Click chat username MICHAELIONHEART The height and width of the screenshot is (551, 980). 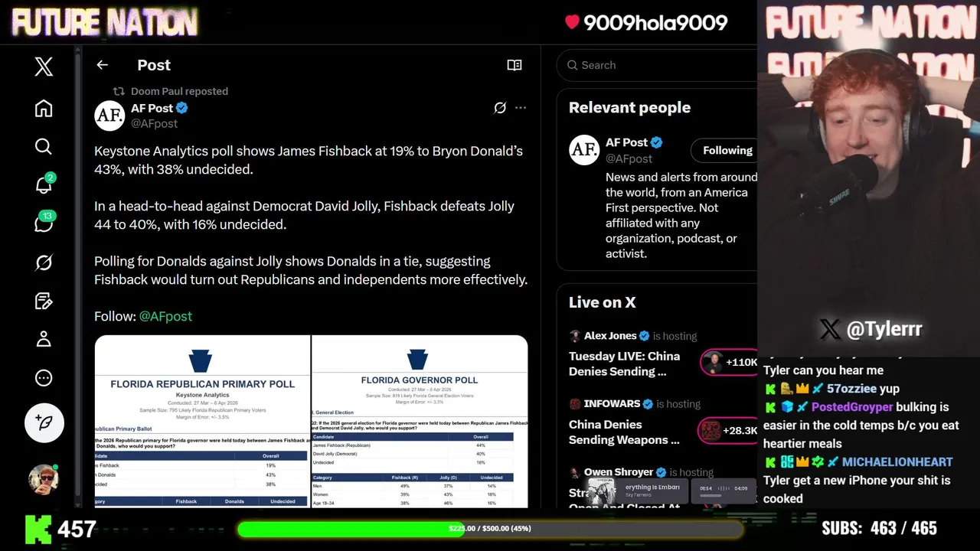(x=897, y=462)
